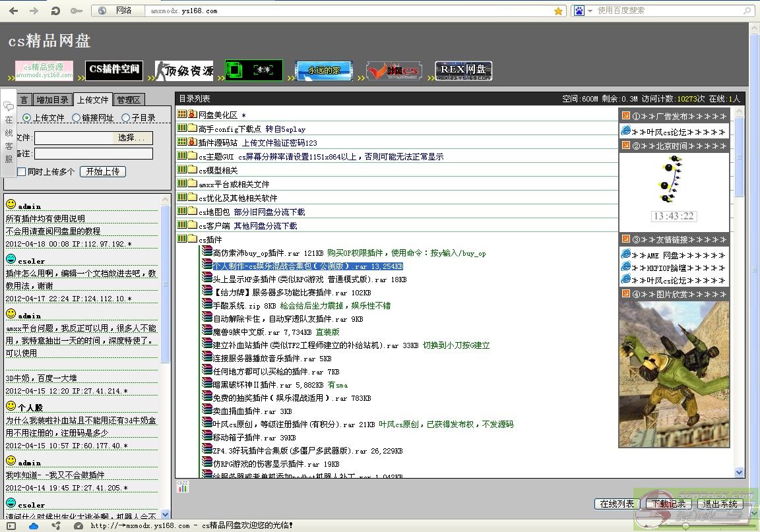The height and width of the screenshot is (532, 760).
Task: Switch to the 增加目录 tab
Action: click(x=53, y=100)
